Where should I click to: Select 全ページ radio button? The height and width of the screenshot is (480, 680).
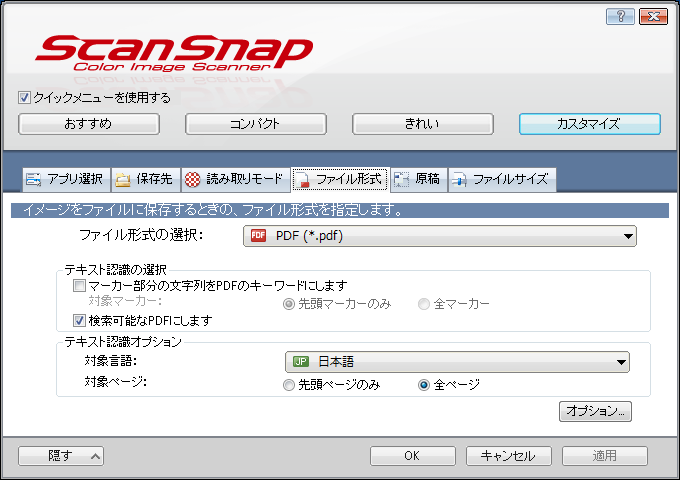424,385
